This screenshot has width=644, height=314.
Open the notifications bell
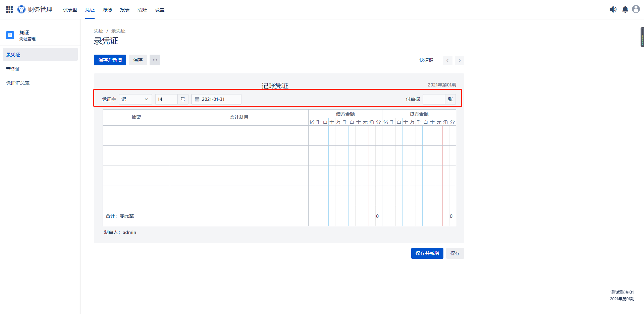625,9
